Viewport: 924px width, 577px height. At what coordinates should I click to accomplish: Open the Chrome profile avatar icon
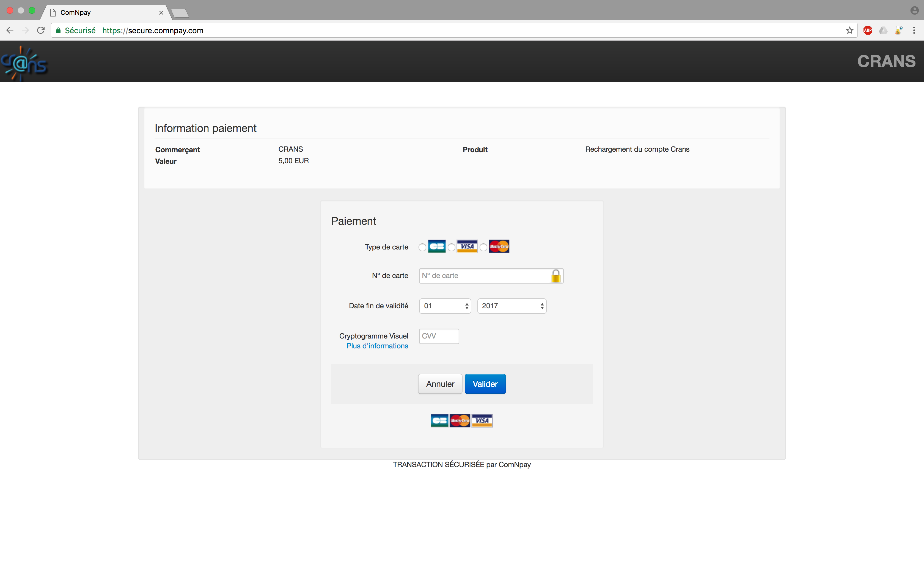(x=914, y=10)
